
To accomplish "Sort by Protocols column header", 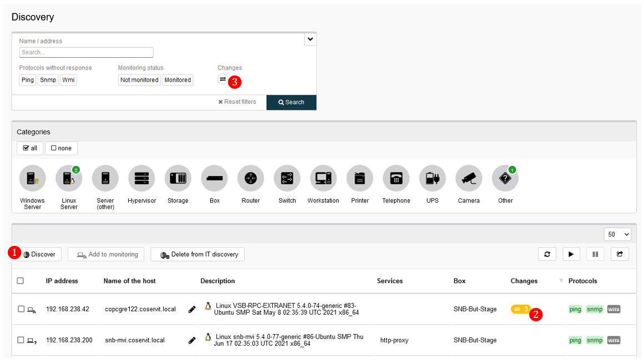I will click(583, 281).
